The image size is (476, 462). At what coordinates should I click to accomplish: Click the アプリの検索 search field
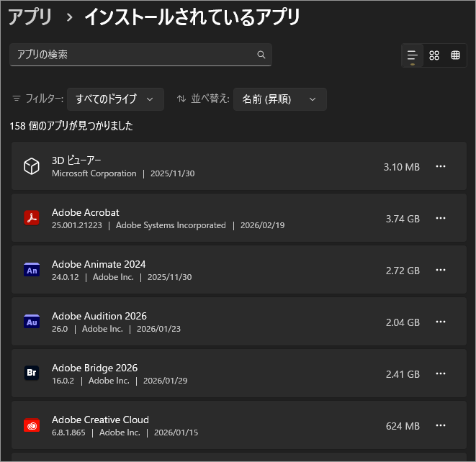[x=133, y=55]
